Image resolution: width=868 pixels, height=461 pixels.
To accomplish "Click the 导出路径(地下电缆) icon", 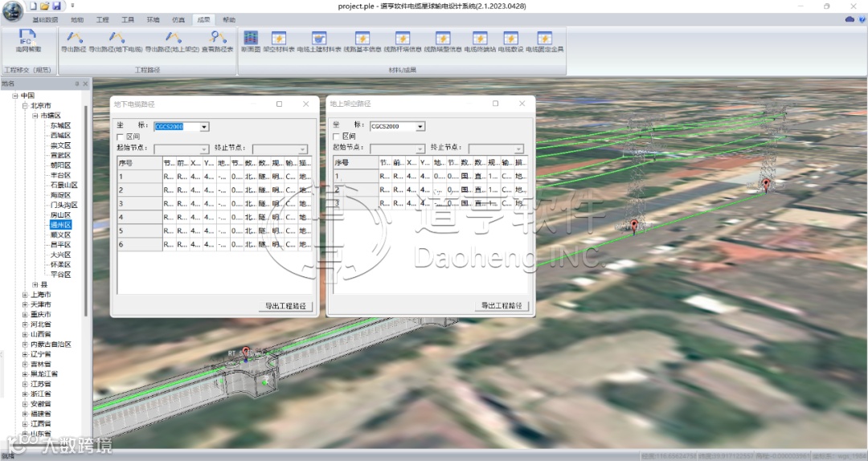I will (x=116, y=39).
